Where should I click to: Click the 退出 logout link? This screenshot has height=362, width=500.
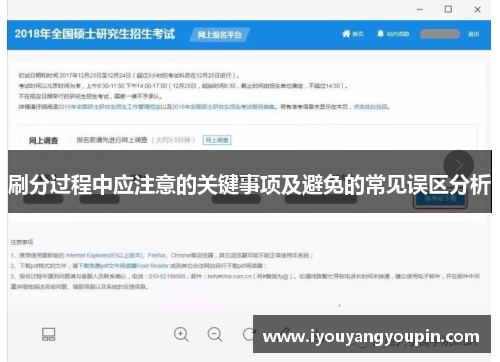click(473, 34)
